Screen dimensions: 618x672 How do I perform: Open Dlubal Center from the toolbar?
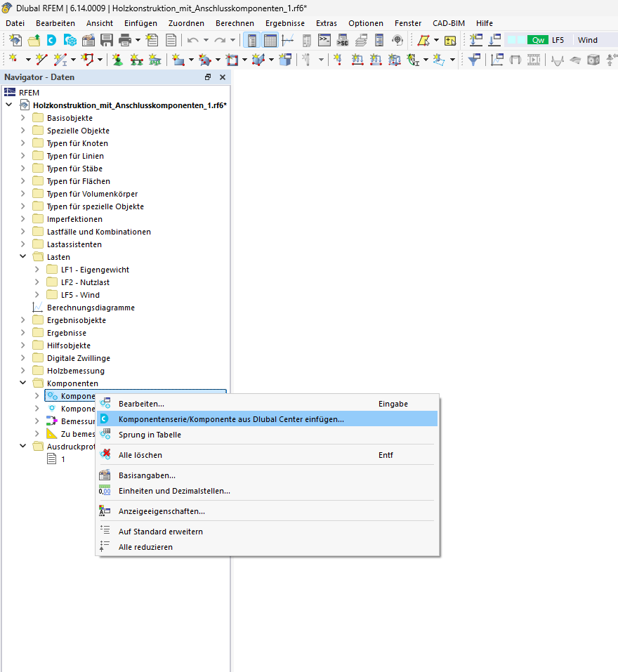tap(52, 40)
